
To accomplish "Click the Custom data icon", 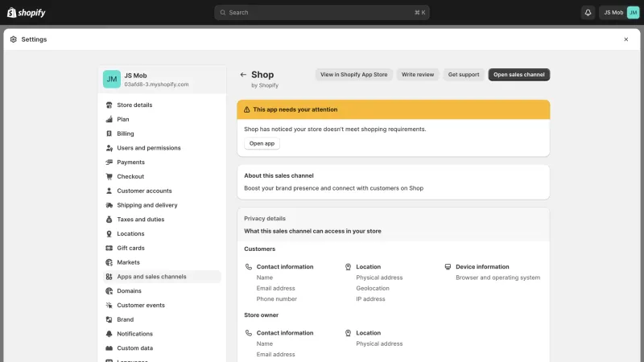I will (x=109, y=348).
